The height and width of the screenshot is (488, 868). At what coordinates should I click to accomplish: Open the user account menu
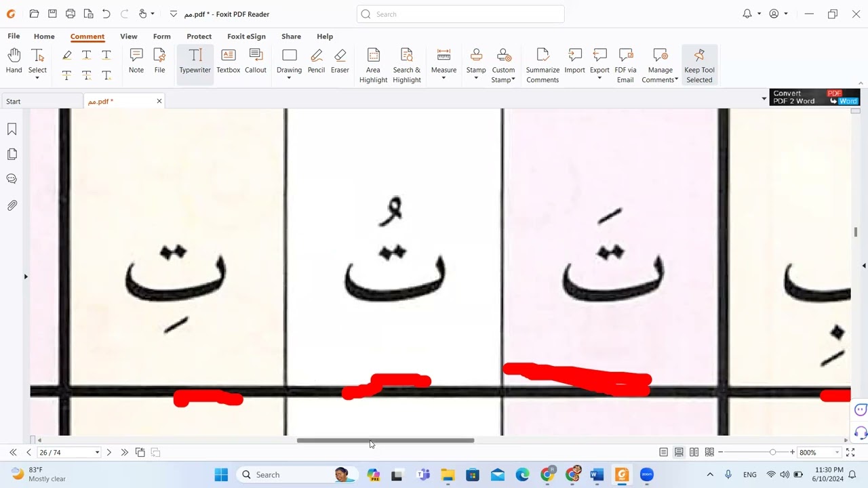774,14
